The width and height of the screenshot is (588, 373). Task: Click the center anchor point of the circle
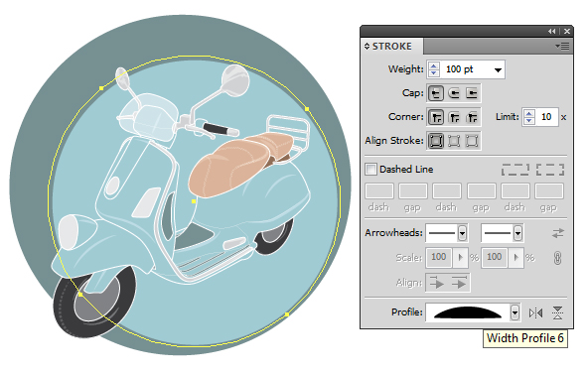(x=194, y=201)
